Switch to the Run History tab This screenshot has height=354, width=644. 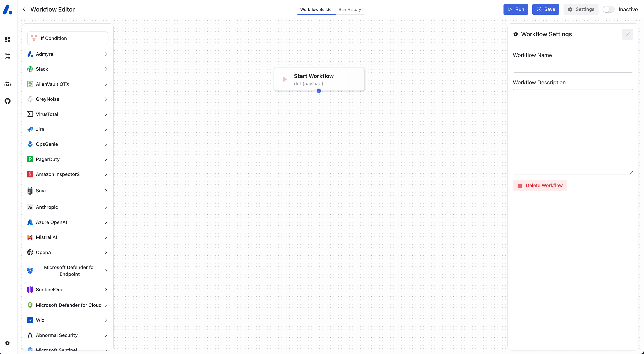pos(351,9)
